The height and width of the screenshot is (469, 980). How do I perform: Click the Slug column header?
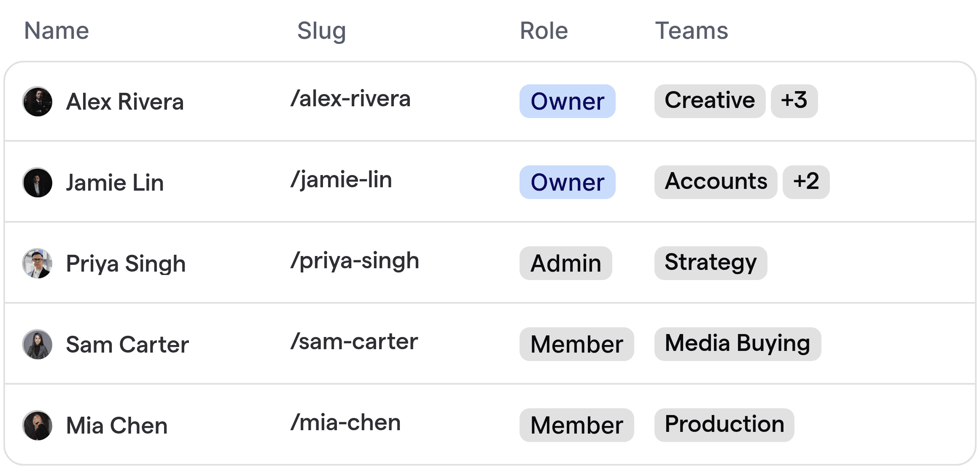tap(321, 31)
